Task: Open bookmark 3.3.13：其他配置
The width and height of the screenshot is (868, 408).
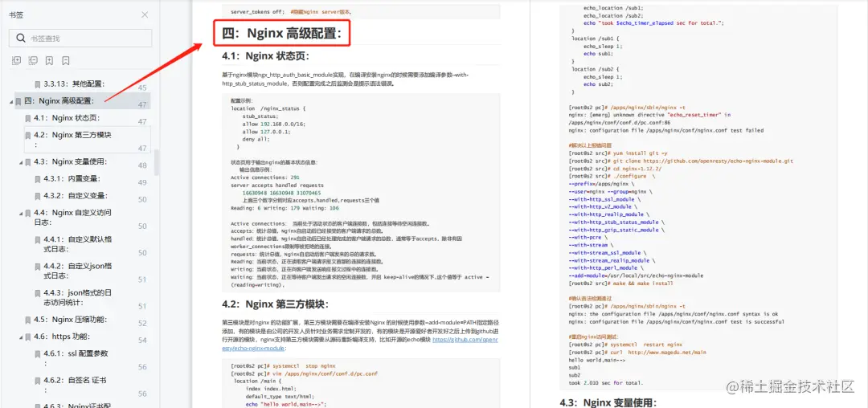Action: [74, 84]
